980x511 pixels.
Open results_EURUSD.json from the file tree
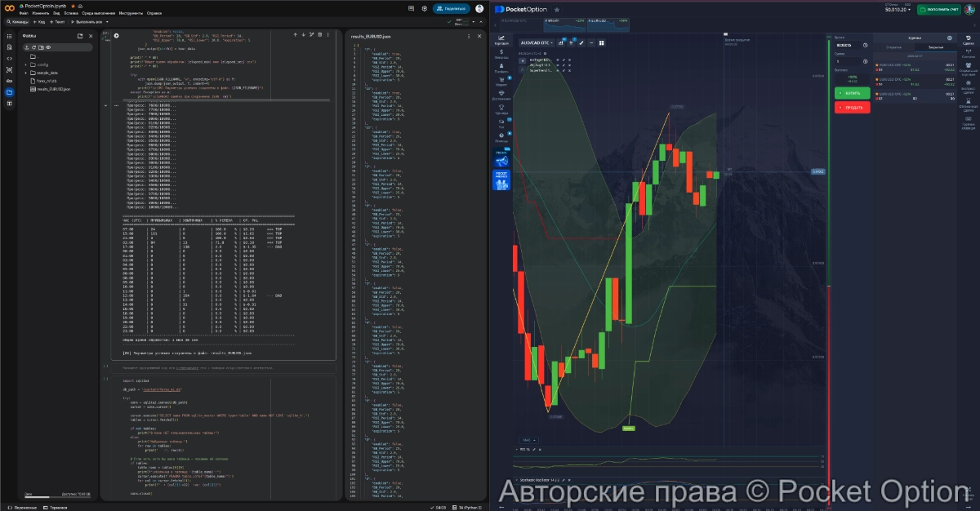52,89
